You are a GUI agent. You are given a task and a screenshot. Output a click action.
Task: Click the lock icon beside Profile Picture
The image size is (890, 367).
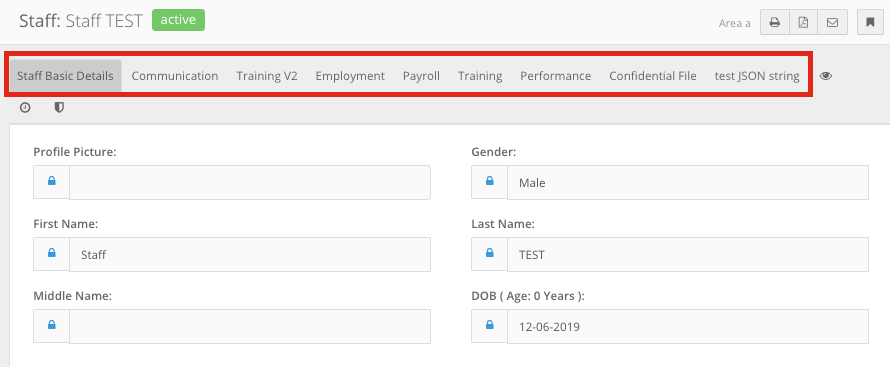pos(52,182)
